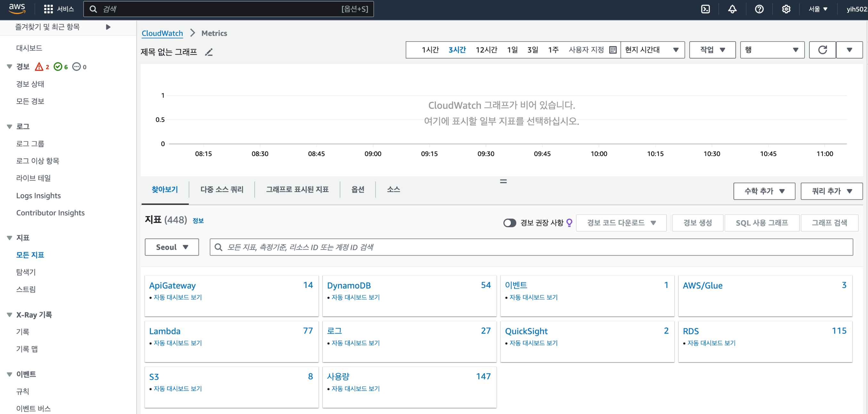Click the help question mark icon
868x414 pixels.
tap(759, 9)
